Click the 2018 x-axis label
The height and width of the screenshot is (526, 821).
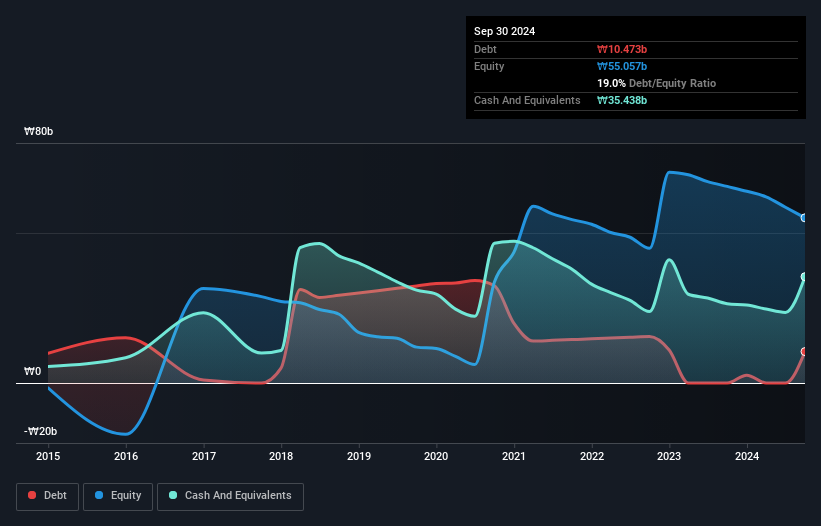click(x=281, y=456)
